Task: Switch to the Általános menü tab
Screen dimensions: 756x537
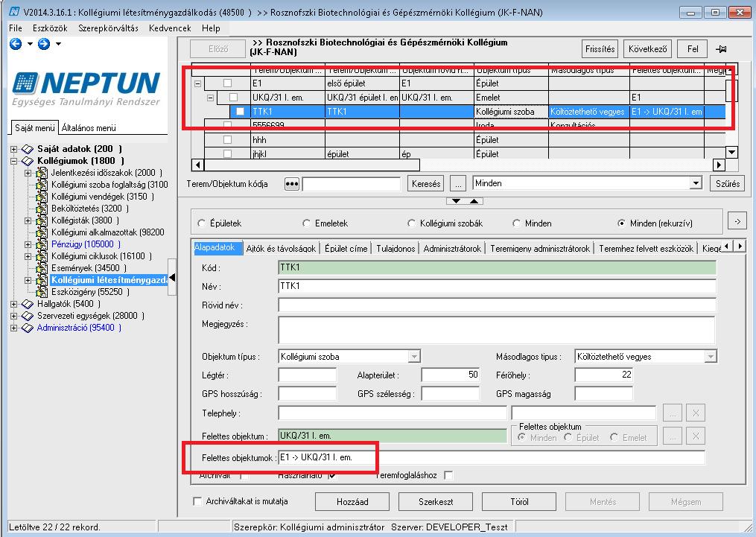Action: click(89, 128)
